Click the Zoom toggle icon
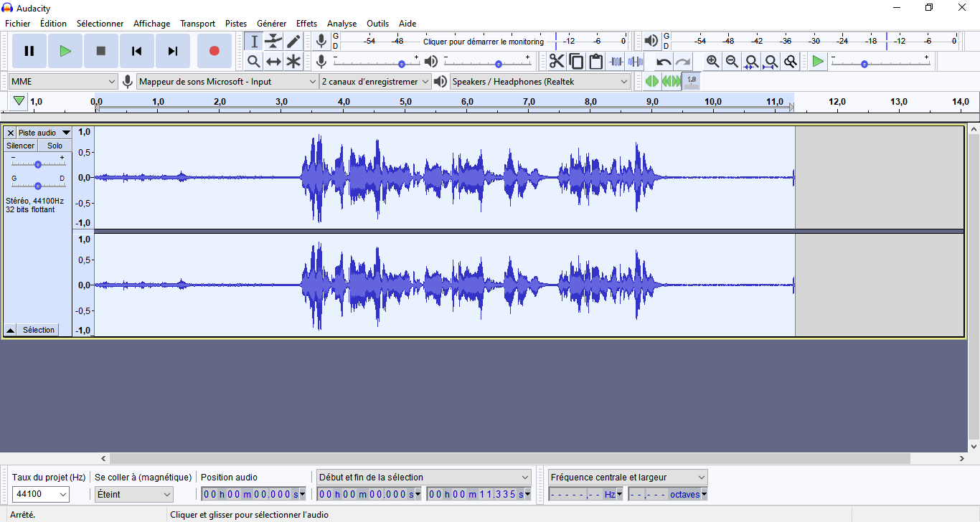This screenshot has width=980, height=522. pos(790,62)
